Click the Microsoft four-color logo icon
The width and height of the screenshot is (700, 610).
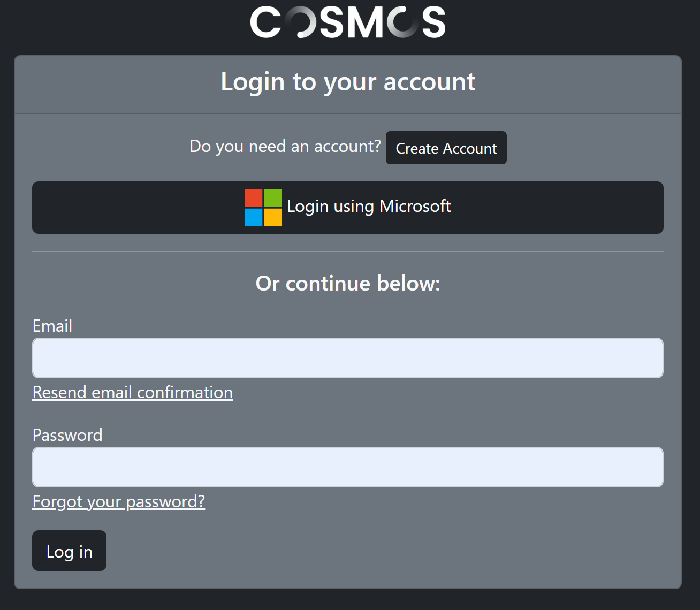point(263,208)
